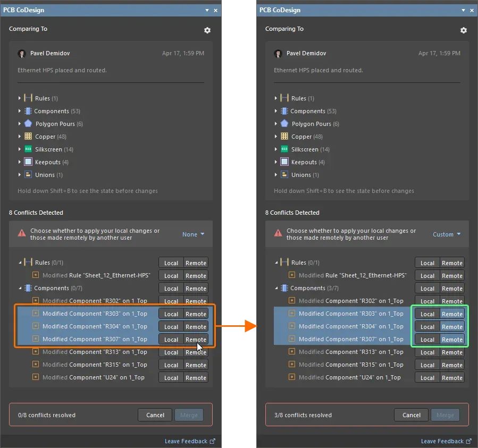Open Leave Feedback link in right panel
Image resolution: width=478 pixels, height=448 pixels.
[x=446, y=441]
